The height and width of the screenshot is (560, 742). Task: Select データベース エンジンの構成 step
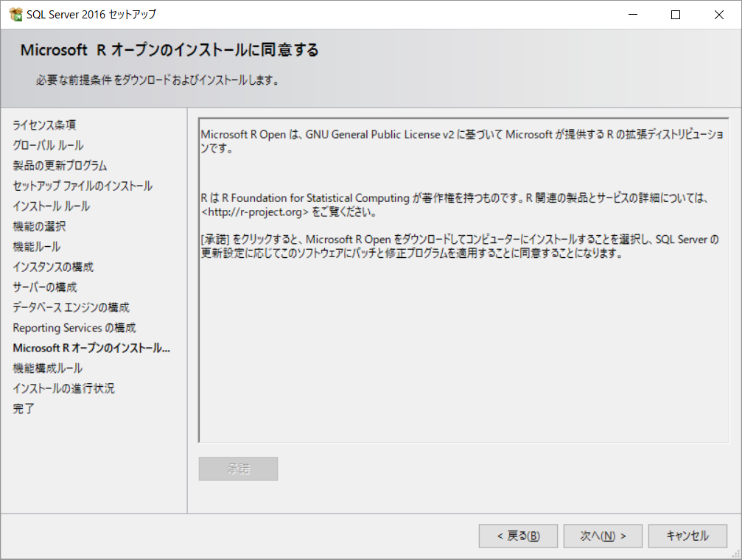71,308
